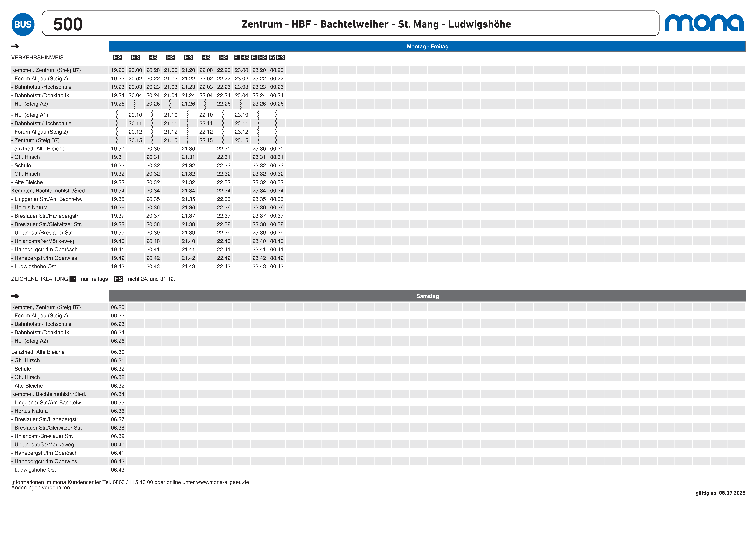Click the arrow icon beside Samstag
Screen dimensions: 756x534
coord(15,296)
